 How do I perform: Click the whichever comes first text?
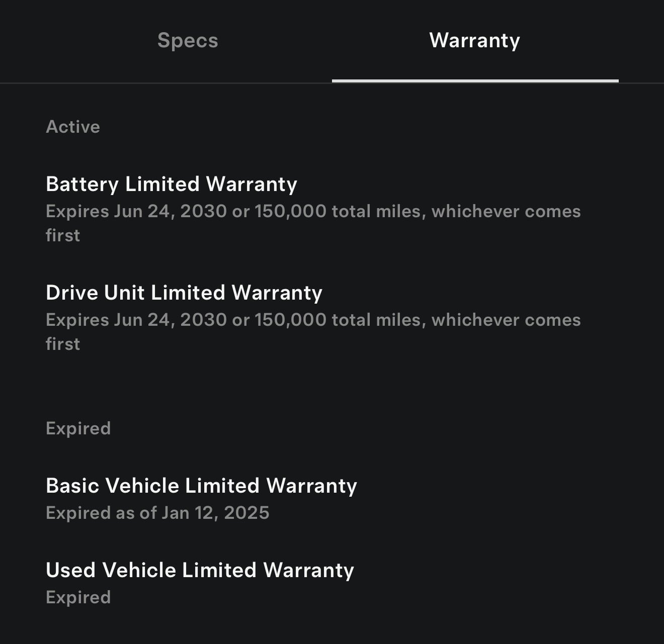tap(508, 211)
